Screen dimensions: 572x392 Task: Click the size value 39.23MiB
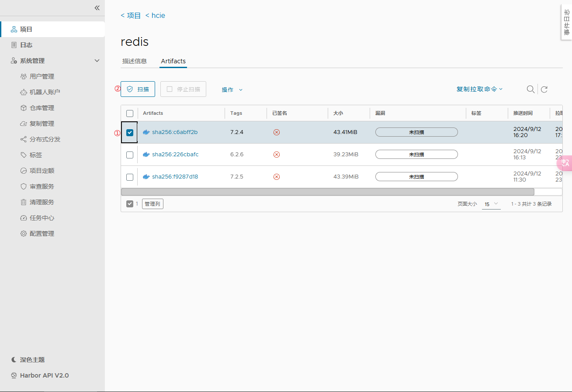tap(346, 155)
